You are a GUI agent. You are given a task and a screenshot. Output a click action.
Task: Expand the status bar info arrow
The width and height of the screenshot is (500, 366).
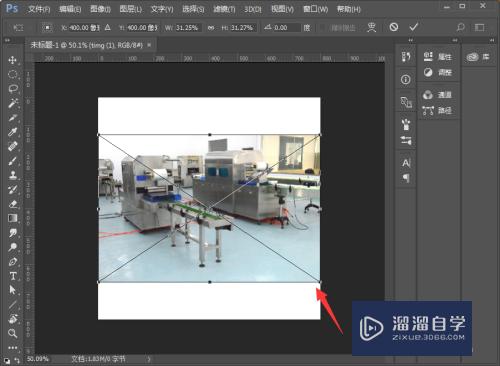pyautogui.click(x=149, y=359)
